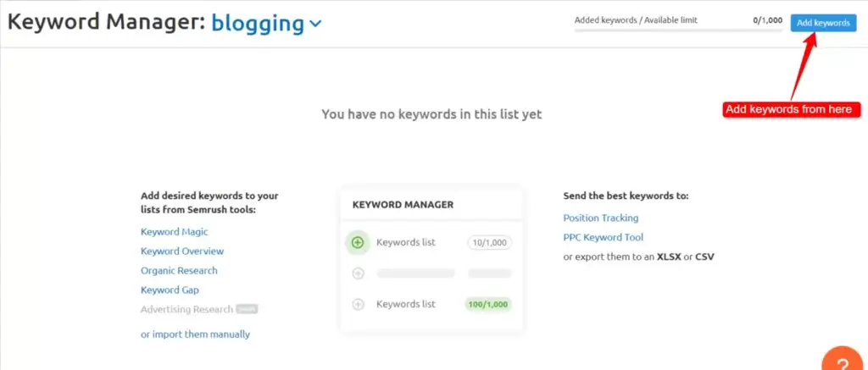Open PPC Keyword Tool link

[x=603, y=237]
